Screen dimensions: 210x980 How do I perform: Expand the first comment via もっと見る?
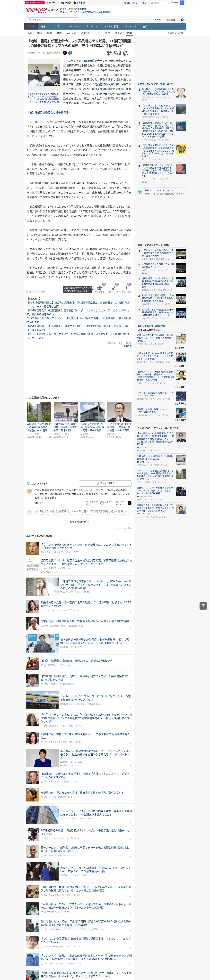[x=50, y=498]
